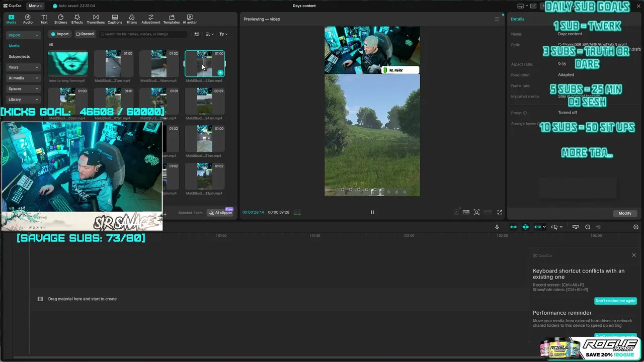Open the Effects panel

point(77,19)
